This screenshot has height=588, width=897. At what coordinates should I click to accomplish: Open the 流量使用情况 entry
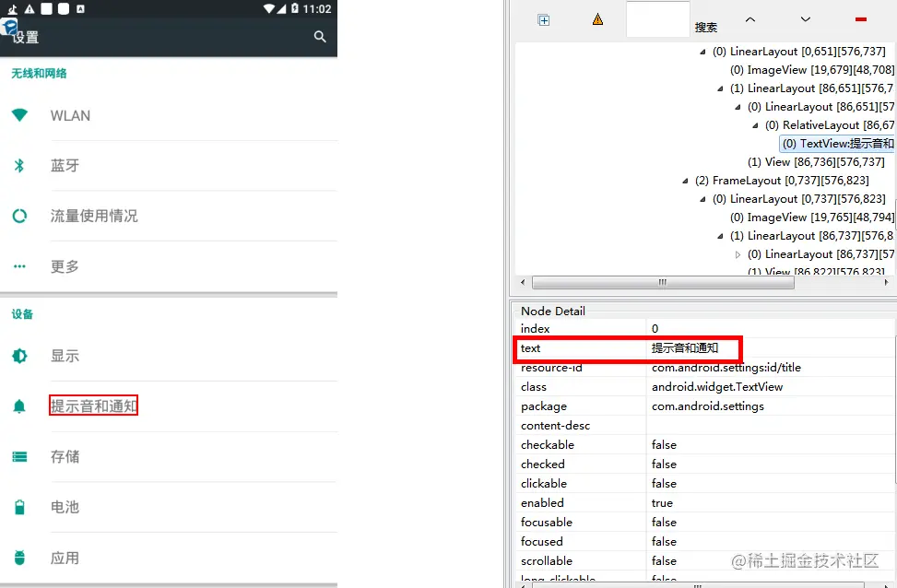click(x=169, y=216)
